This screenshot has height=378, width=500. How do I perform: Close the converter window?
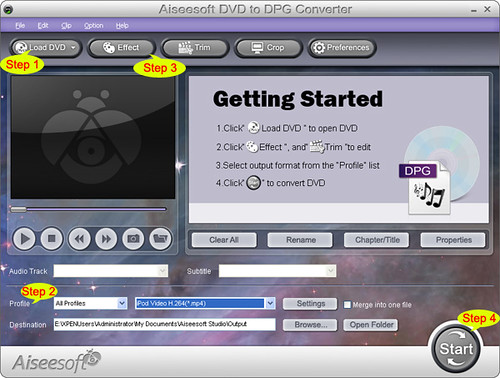click(487, 10)
